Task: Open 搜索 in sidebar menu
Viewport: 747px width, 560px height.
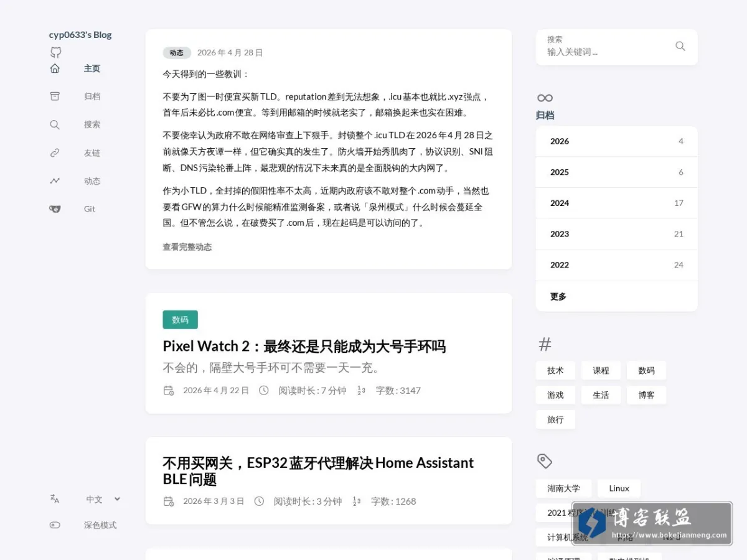Action: click(92, 124)
